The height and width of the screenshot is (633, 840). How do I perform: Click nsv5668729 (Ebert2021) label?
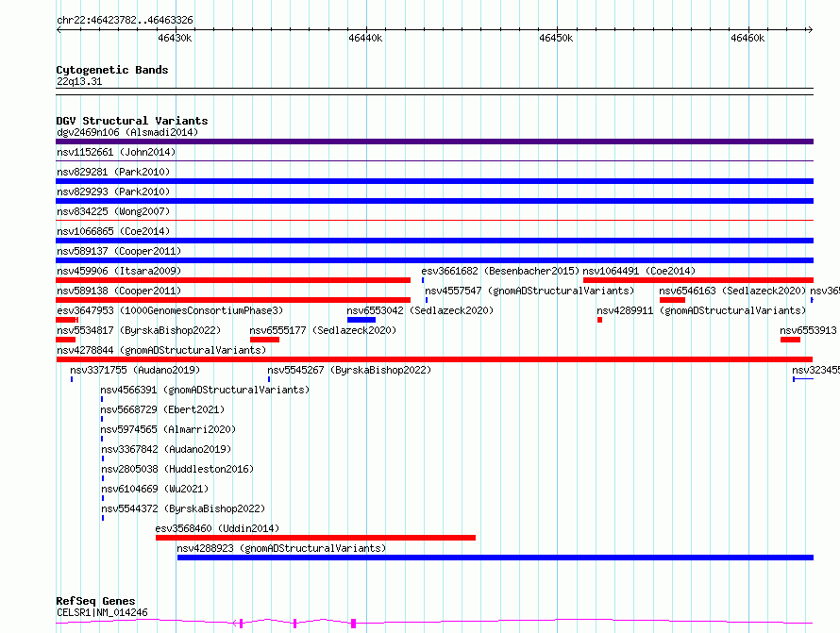pyautogui.click(x=163, y=409)
